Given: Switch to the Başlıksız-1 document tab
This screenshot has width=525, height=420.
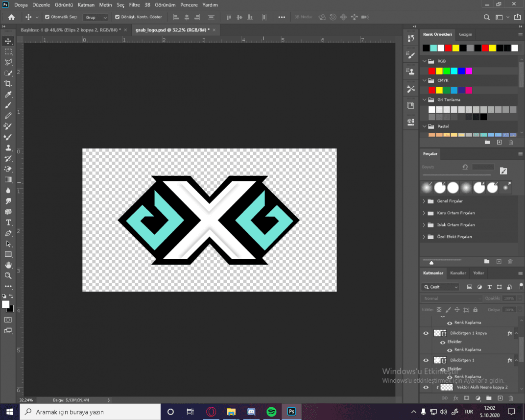Looking at the screenshot, I should [71, 30].
